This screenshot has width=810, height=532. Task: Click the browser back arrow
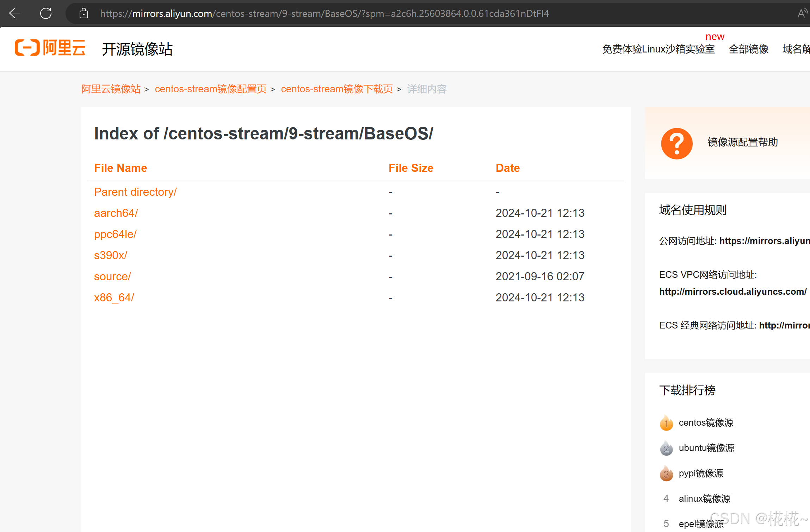pyautogui.click(x=15, y=13)
